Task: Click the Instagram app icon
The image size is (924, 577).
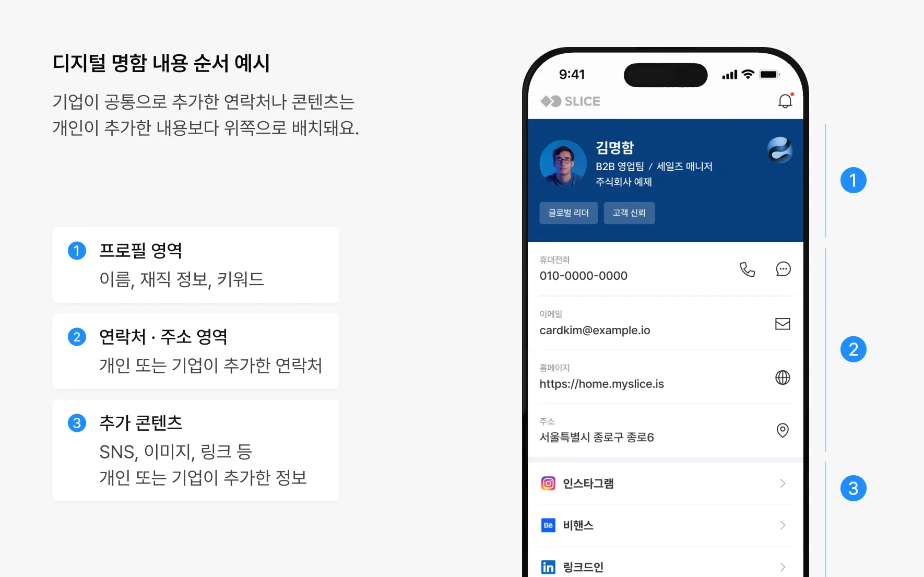Action: pyautogui.click(x=548, y=484)
